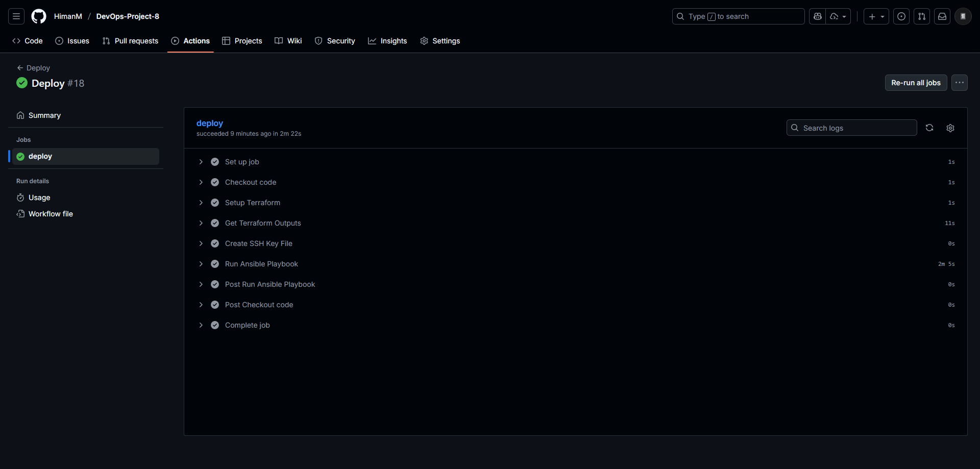The height and width of the screenshot is (469, 980).
Task: Open the Summary page in sidebar
Action: [44, 115]
